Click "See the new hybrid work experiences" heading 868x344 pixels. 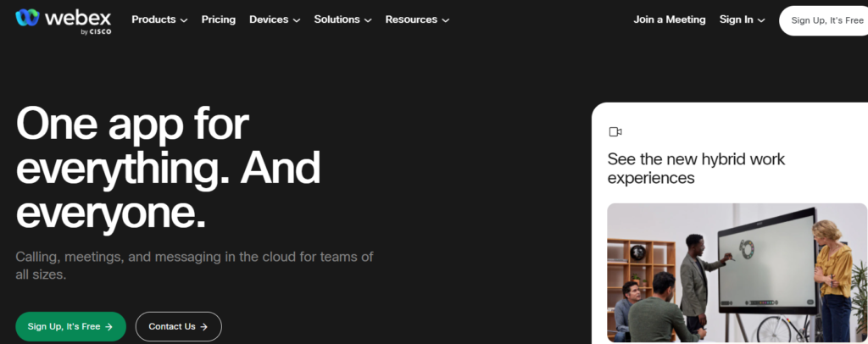click(696, 168)
